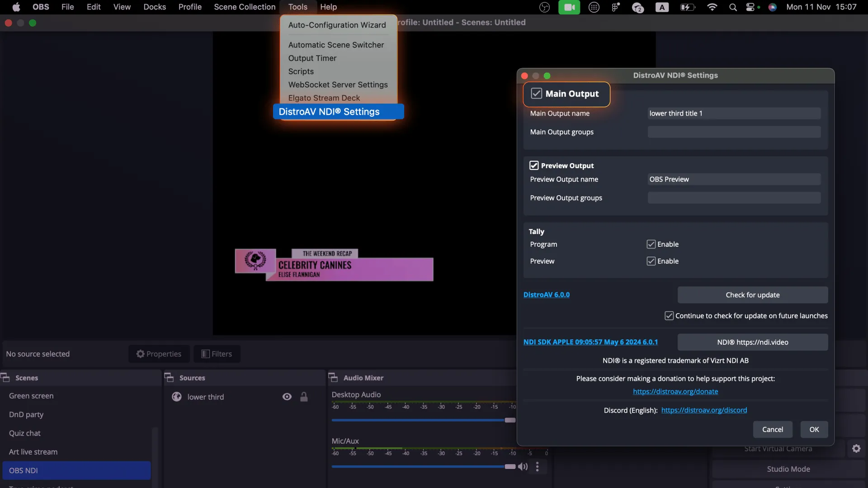Open the View menu
Screen dimensions: 868x488
pyautogui.click(x=122, y=7)
